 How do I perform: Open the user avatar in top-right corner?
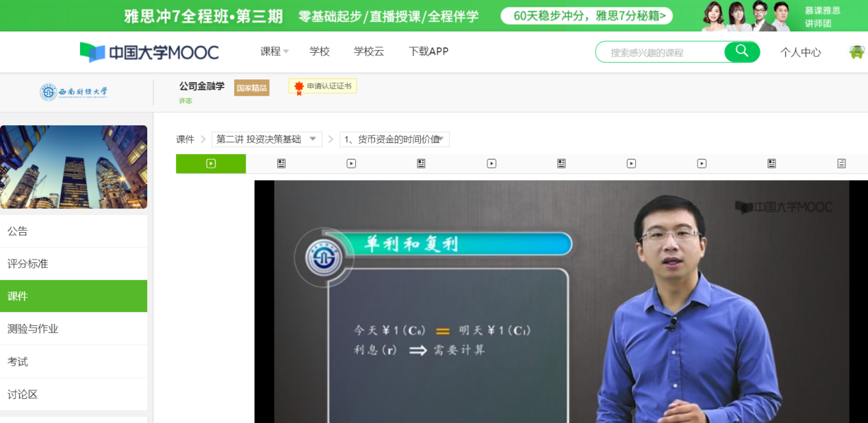tap(856, 52)
